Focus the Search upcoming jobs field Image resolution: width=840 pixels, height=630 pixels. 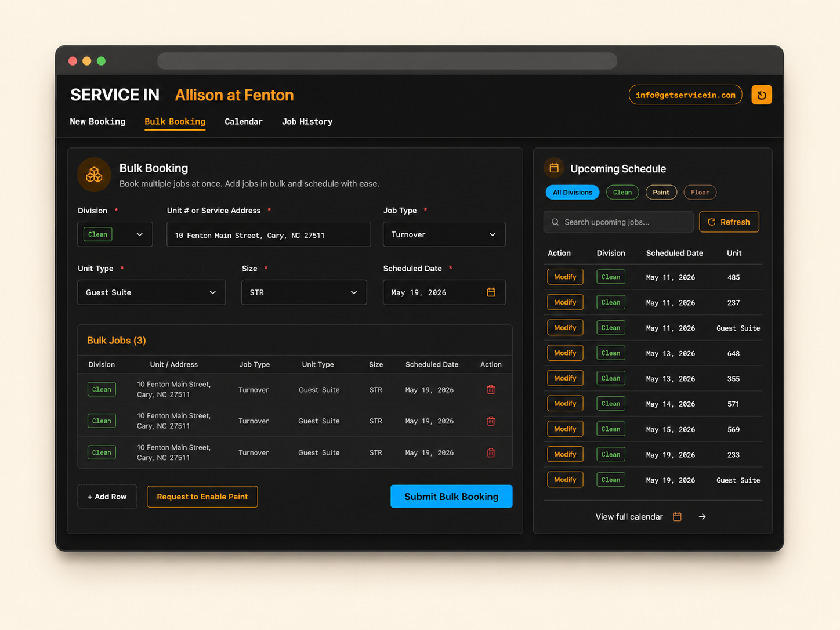click(x=618, y=222)
